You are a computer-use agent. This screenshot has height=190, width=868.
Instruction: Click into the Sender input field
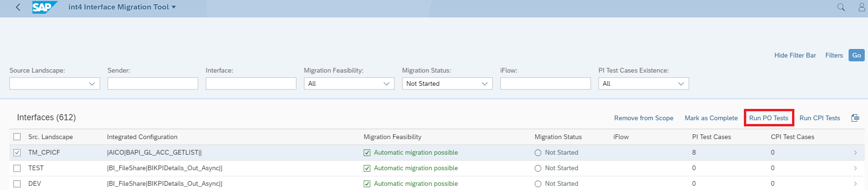click(x=152, y=83)
